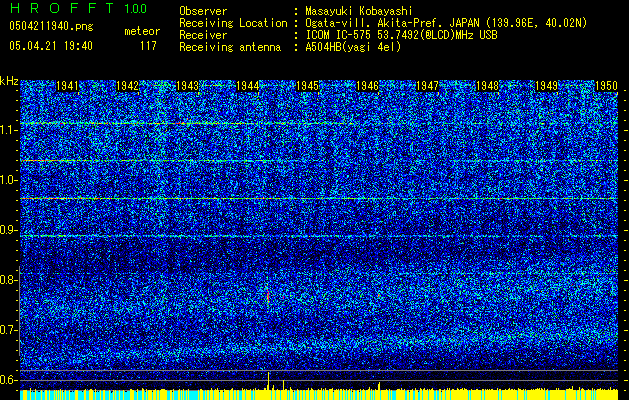The height and width of the screenshot is (400, 629).
Task: Click the 1943 time marker
Action: click(x=187, y=86)
